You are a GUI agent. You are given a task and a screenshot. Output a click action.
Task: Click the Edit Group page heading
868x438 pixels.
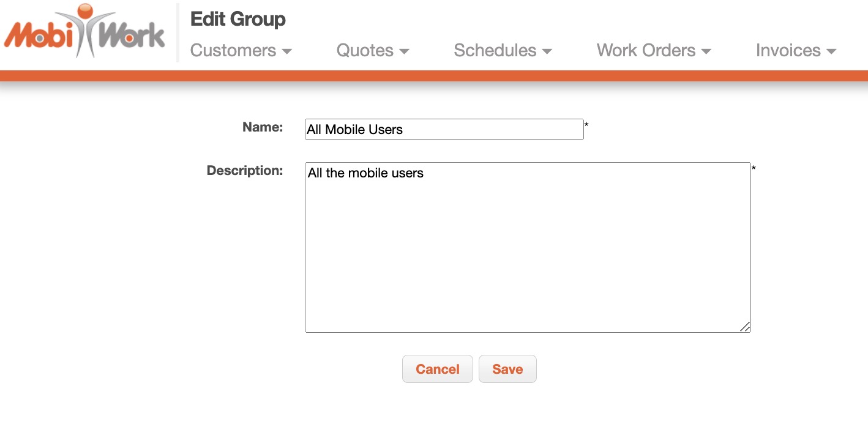[238, 19]
